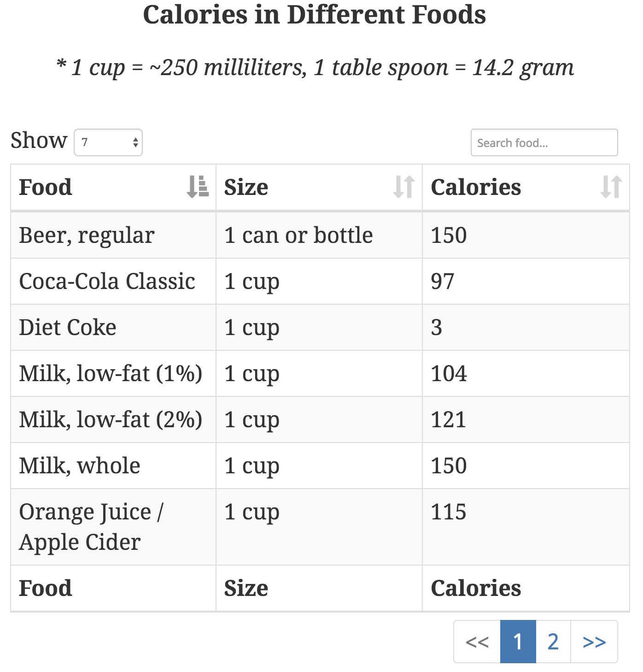643x672 pixels.
Task: Click the Milk, low-fat (2%) cell
Action: (111, 419)
